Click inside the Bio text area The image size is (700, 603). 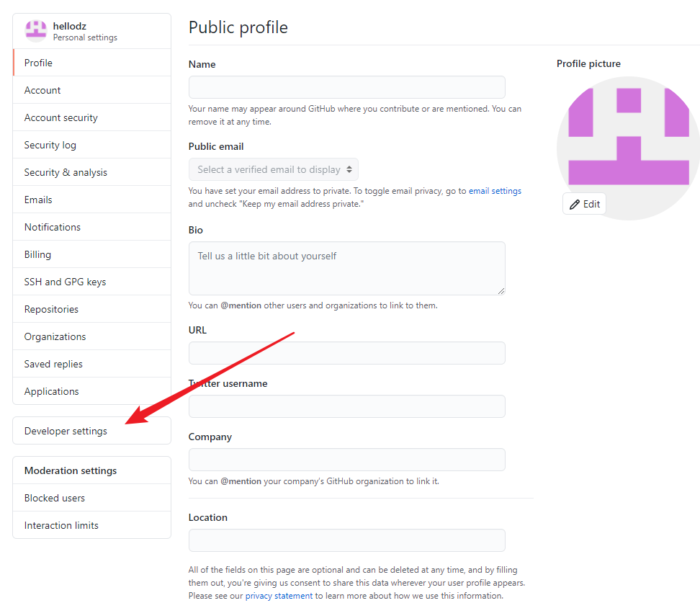(346, 267)
